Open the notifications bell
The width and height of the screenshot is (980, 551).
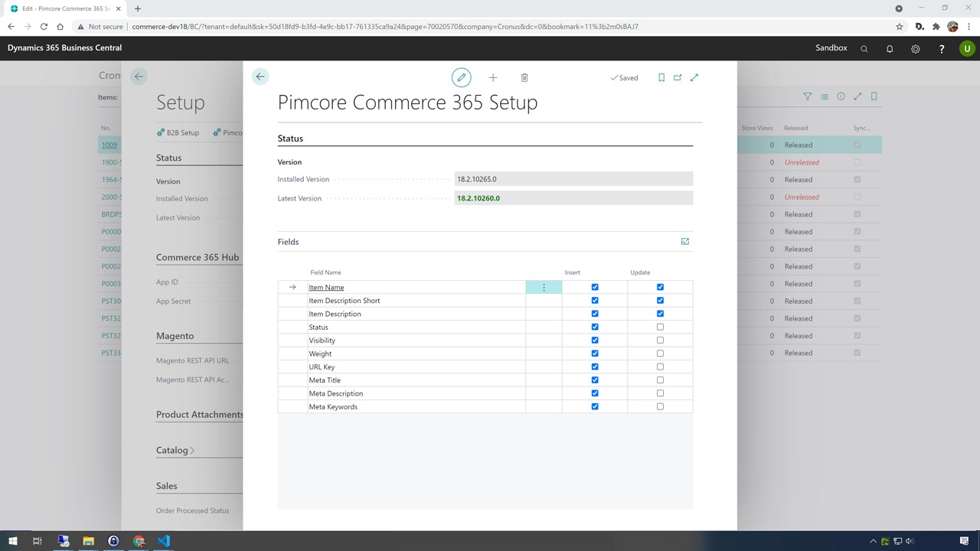[890, 48]
